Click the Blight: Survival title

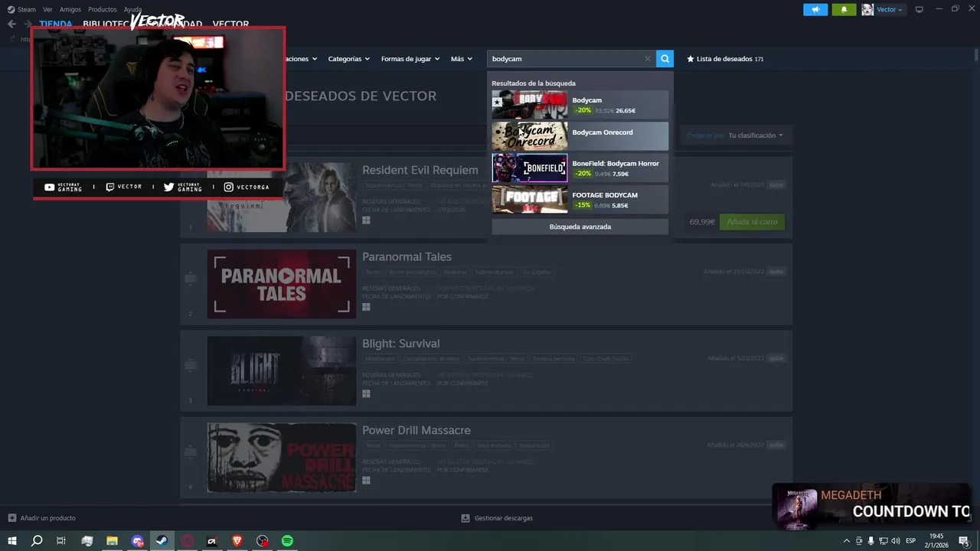tap(400, 344)
